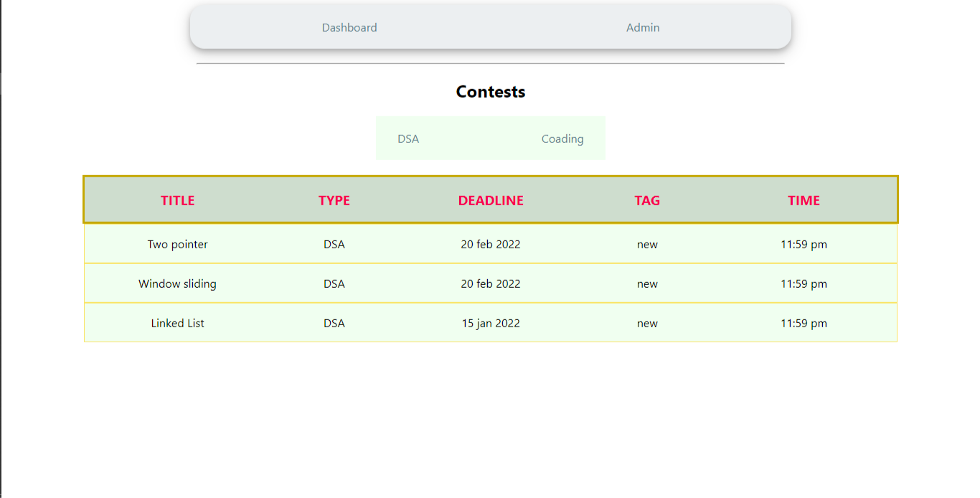This screenshot has height=498, width=980.
Task: Click the TITLE column header
Action: [x=177, y=200]
